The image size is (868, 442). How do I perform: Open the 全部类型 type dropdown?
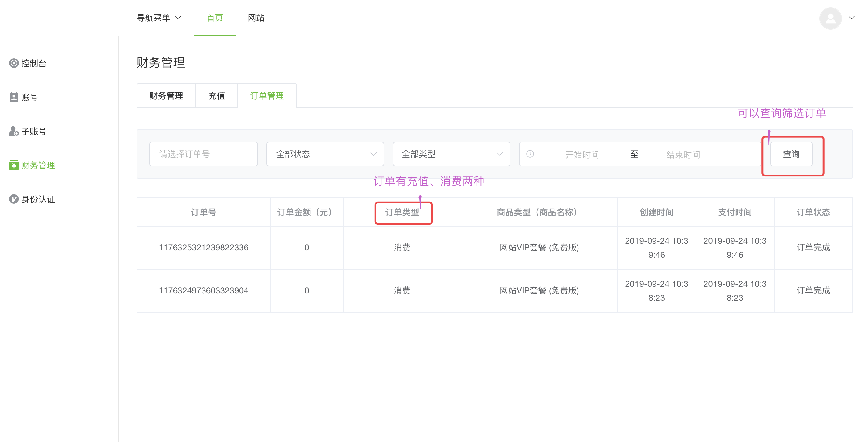pos(452,154)
